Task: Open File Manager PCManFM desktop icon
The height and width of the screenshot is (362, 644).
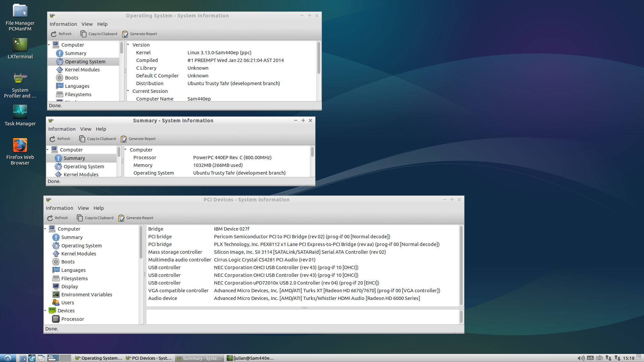Action: point(20,12)
